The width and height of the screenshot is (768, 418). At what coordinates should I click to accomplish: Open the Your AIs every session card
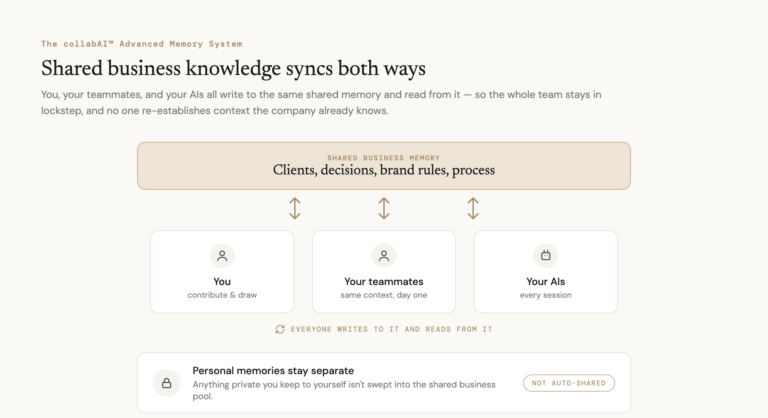(546, 271)
